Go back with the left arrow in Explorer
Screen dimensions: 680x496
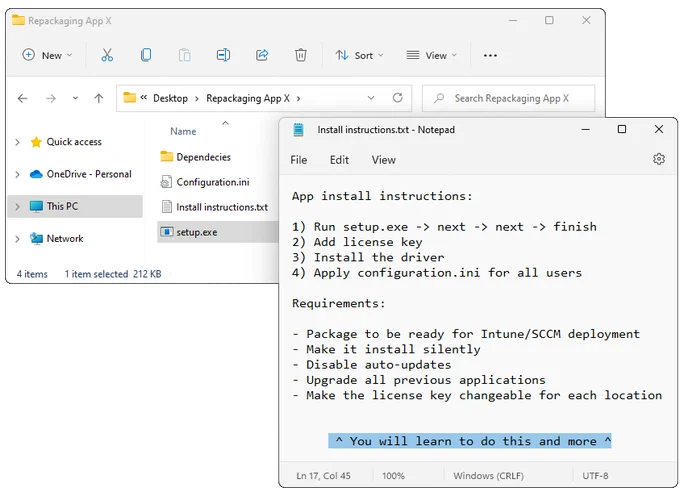[x=23, y=98]
